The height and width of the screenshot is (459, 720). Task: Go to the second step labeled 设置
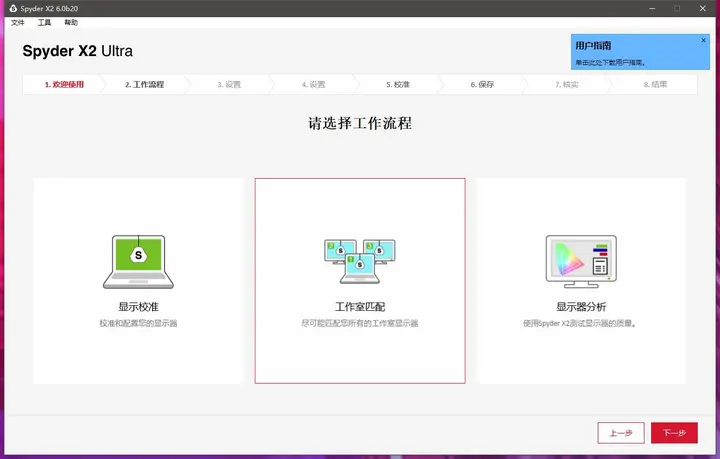[x=313, y=84]
